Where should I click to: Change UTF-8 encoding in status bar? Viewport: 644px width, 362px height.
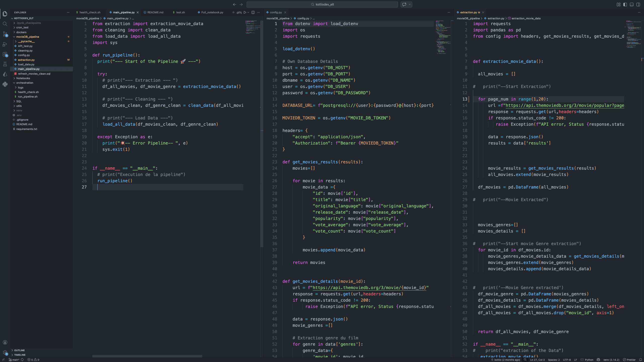[x=567, y=360]
